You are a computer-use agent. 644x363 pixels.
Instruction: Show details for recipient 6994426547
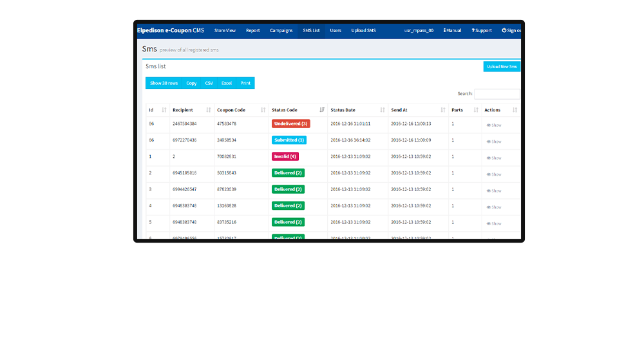point(494,191)
